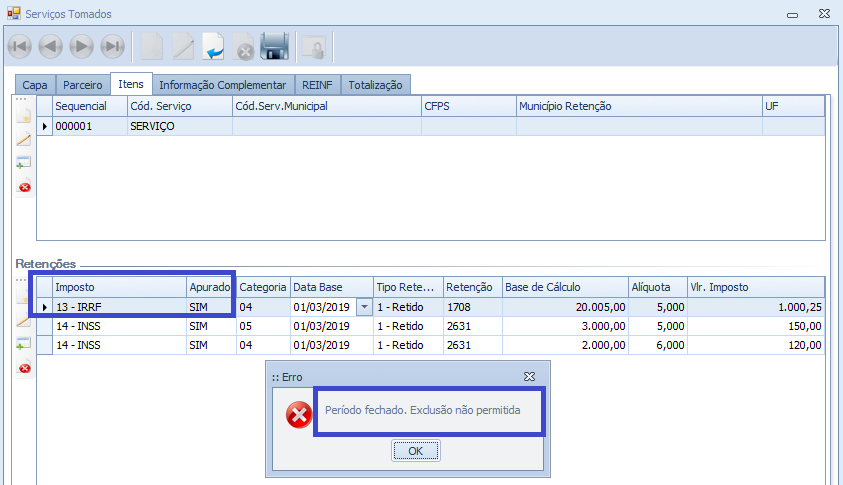Open the REINF tab
This screenshot has width=843, height=485.
318,85
